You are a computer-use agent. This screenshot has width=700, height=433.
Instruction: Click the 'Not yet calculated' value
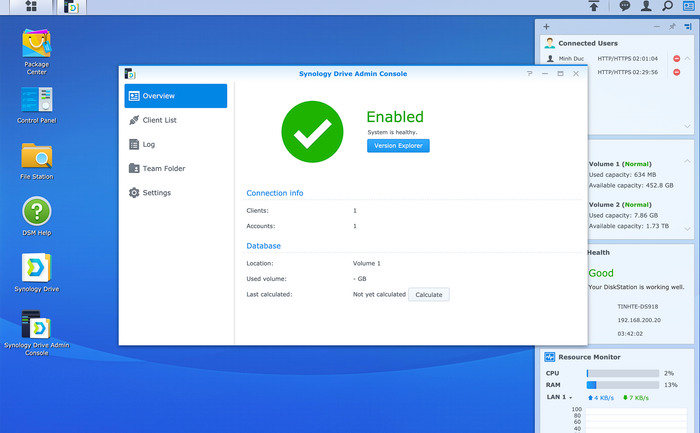pyautogui.click(x=379, y=294)
